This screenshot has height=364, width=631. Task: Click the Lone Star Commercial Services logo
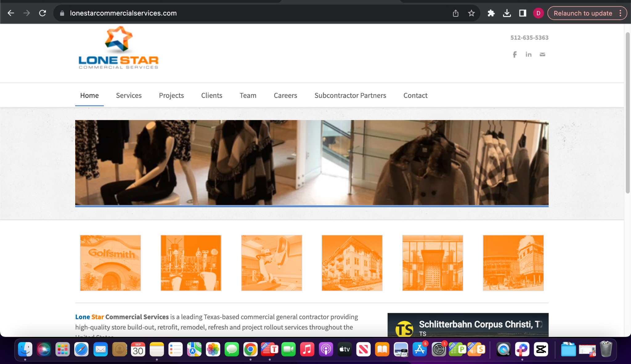119,47
